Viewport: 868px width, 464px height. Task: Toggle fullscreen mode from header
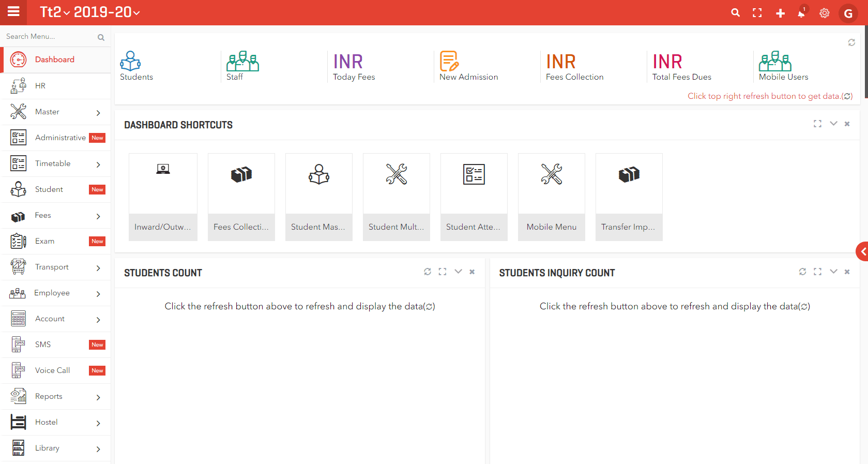click(757, 13)
